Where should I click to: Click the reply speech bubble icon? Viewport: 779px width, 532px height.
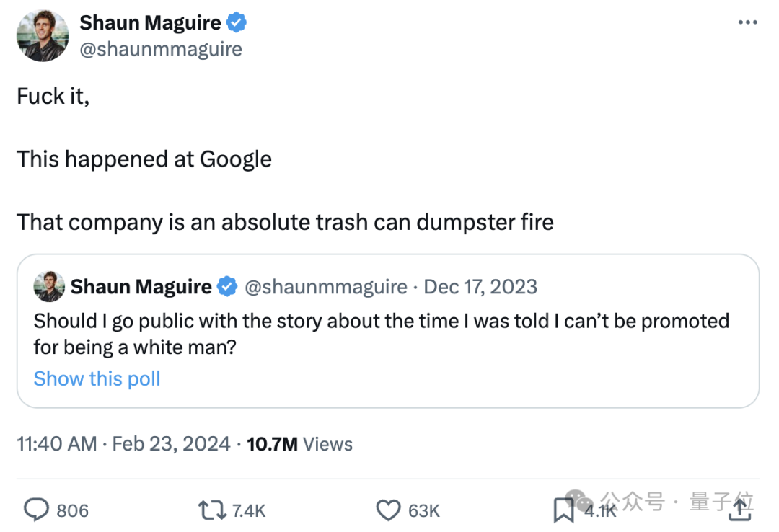coord(36,510)
